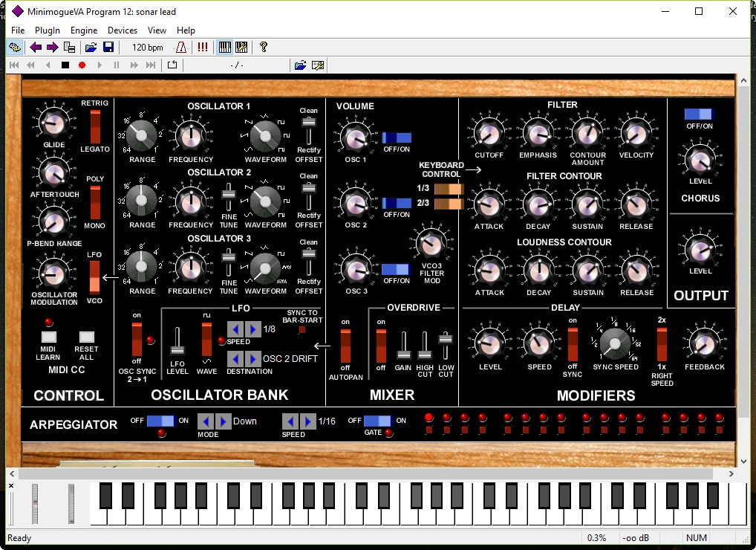Viewport: 756px width, 550px height.
Task: Click the 120 bpm tempo field
Action: (148, 48)
